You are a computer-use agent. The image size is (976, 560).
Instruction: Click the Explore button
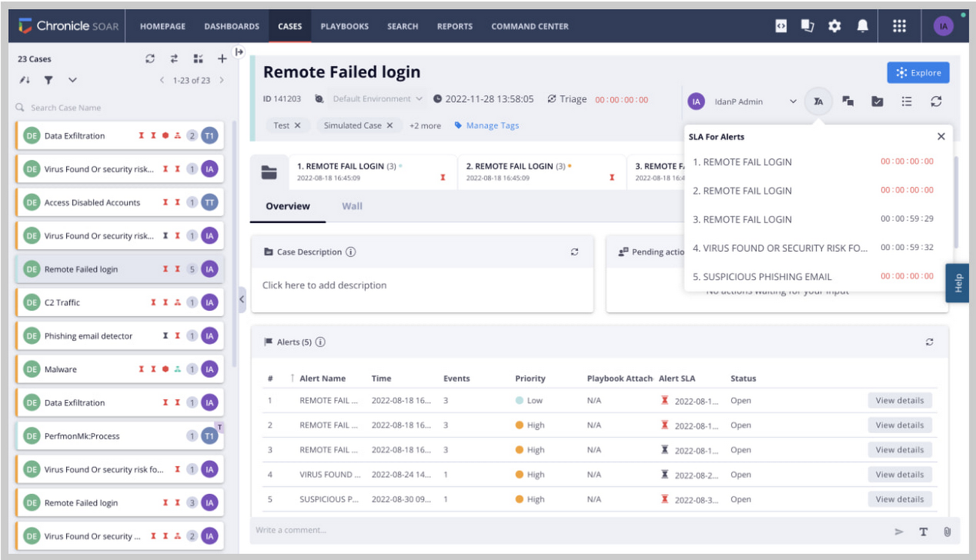click(918, 73)
